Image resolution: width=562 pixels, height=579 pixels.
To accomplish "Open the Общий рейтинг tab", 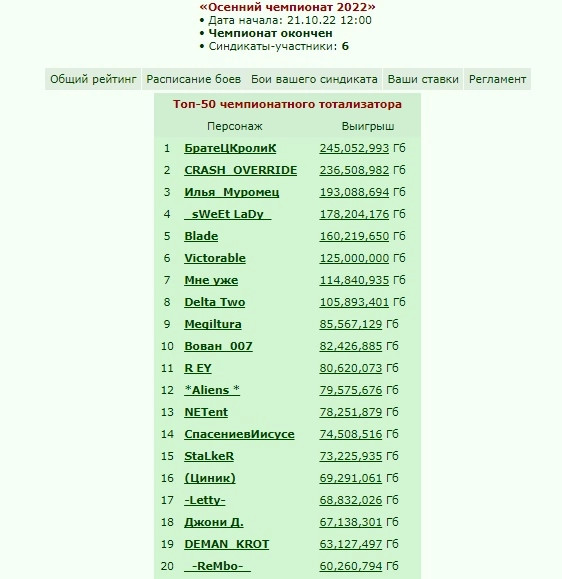I will click(x=93, y=79).
